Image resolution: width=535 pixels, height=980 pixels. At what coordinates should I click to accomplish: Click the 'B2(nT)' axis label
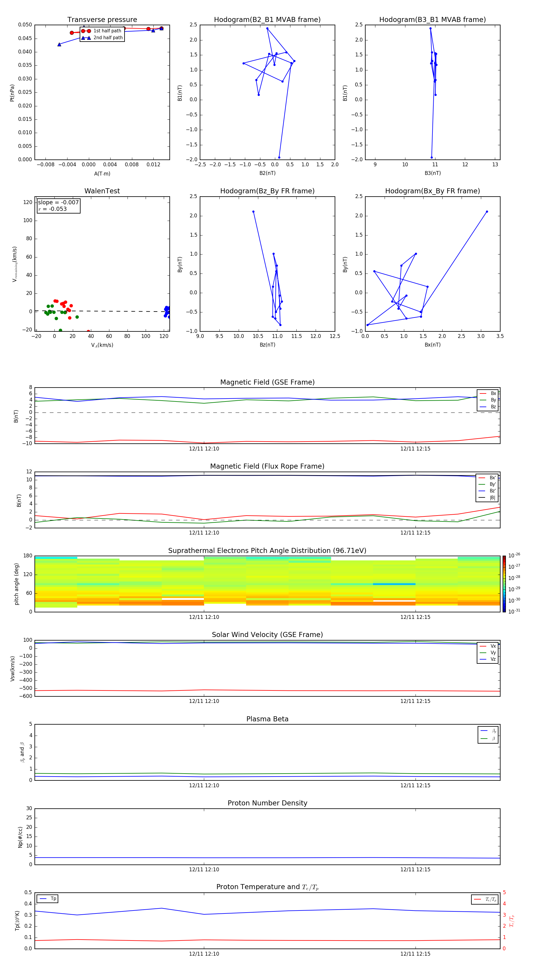click(x=267, y=173)
